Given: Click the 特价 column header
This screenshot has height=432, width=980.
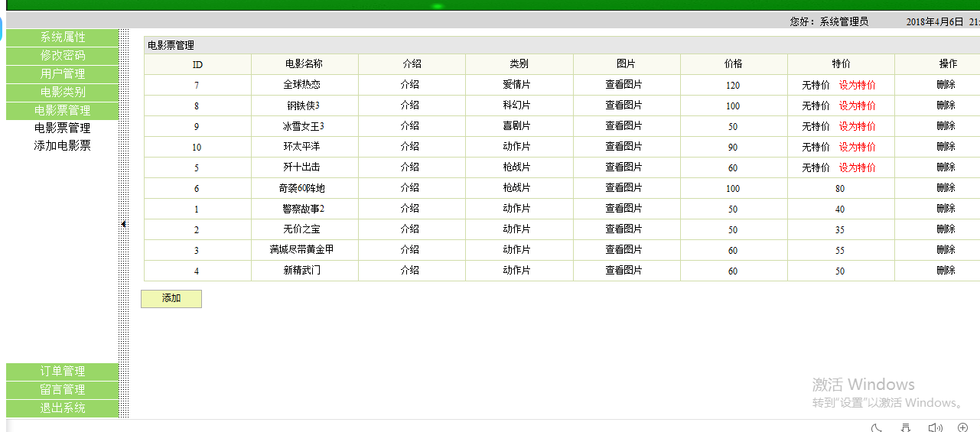Looking at the screenshot, I should (x=841, y=65).
